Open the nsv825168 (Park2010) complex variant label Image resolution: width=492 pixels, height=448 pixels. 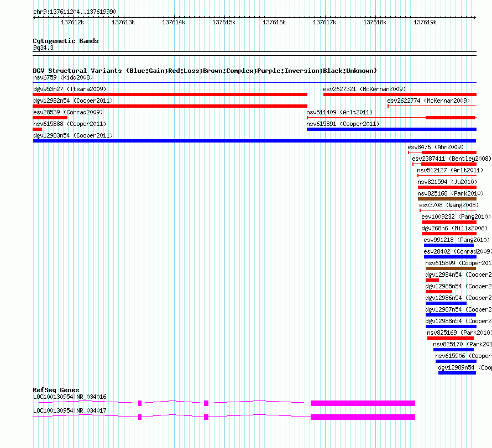(451, 193)
